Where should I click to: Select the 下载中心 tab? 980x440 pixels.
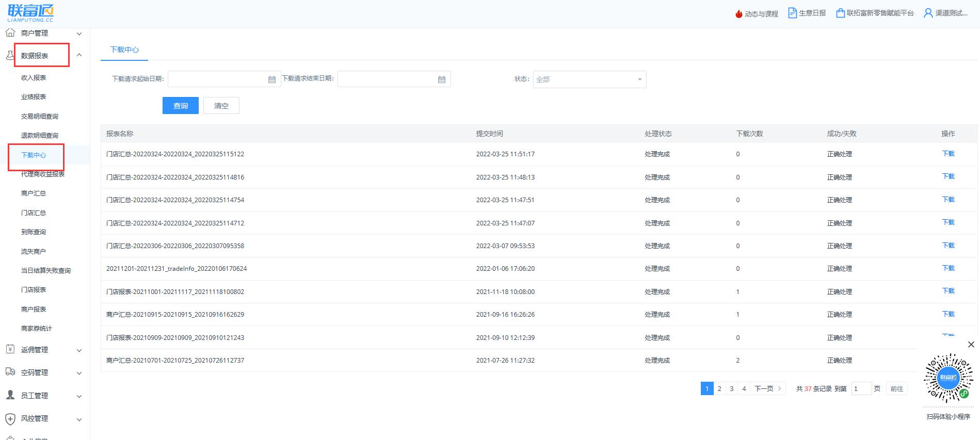click(124, 50)
